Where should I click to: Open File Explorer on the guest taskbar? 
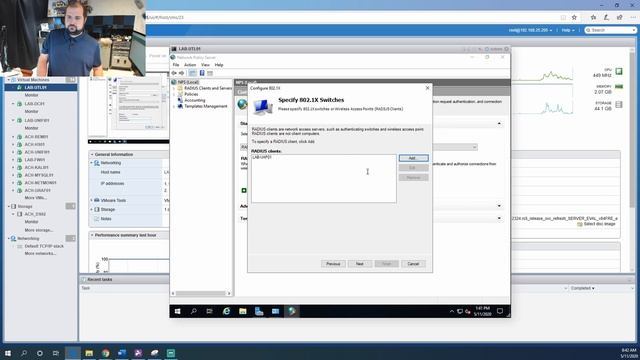[243, 311]
